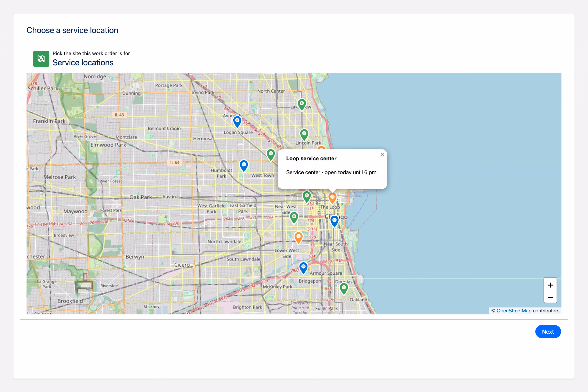Viewport: 588px width, 392px height.
Task: Select the green marker at Near West Side
Action: 294,218
